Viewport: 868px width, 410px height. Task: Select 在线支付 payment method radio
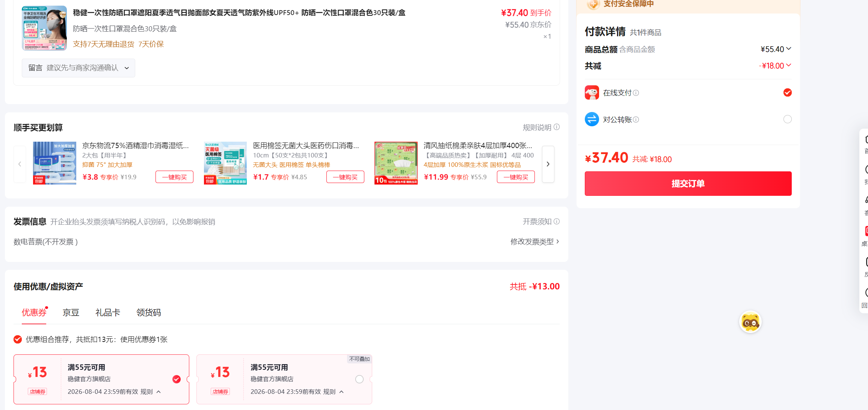tap(788, 92)
